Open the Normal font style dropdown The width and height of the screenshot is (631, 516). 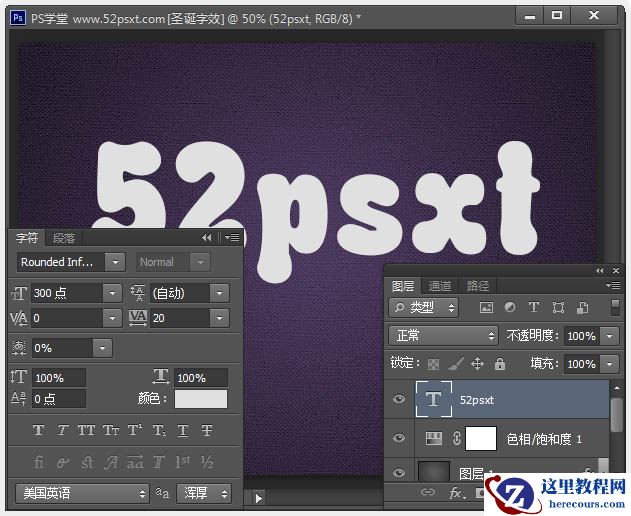pyautogui.click(x=200, y=262)
